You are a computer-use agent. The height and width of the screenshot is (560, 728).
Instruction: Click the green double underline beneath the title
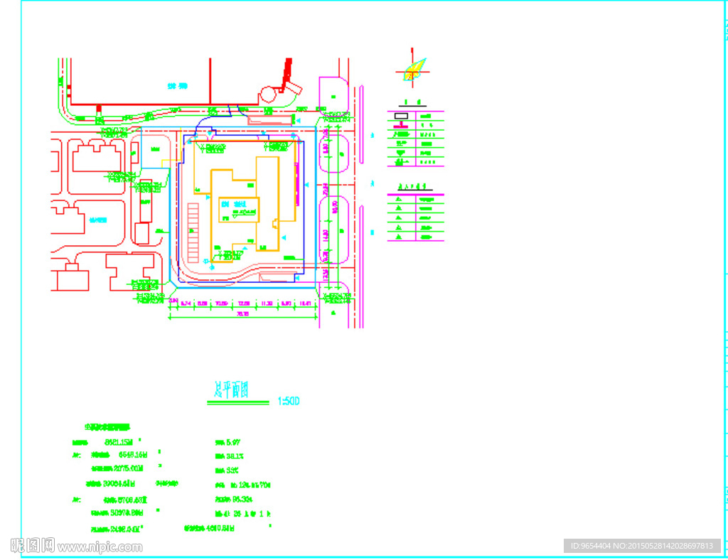tap(238, 403)
